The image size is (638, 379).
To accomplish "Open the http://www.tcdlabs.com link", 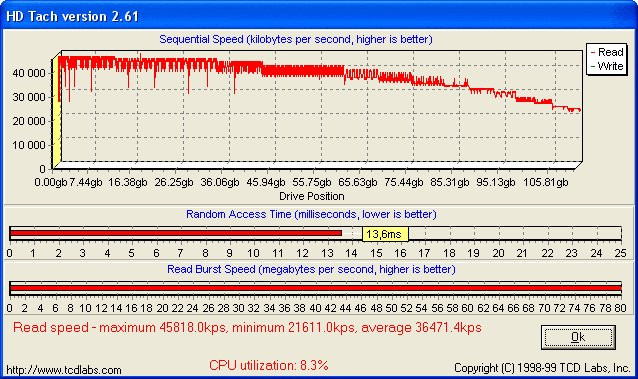I will tap(64, 370).
